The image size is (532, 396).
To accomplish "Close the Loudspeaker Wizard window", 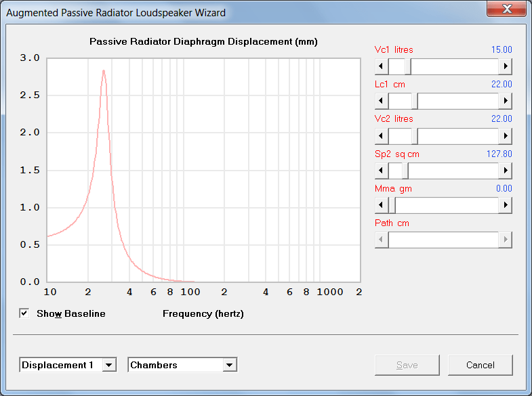I will click(x=507, y=9).
